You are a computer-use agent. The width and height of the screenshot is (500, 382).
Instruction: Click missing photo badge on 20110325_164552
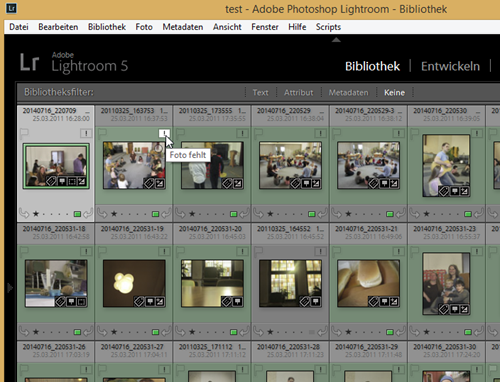click(x=320, y=251)
